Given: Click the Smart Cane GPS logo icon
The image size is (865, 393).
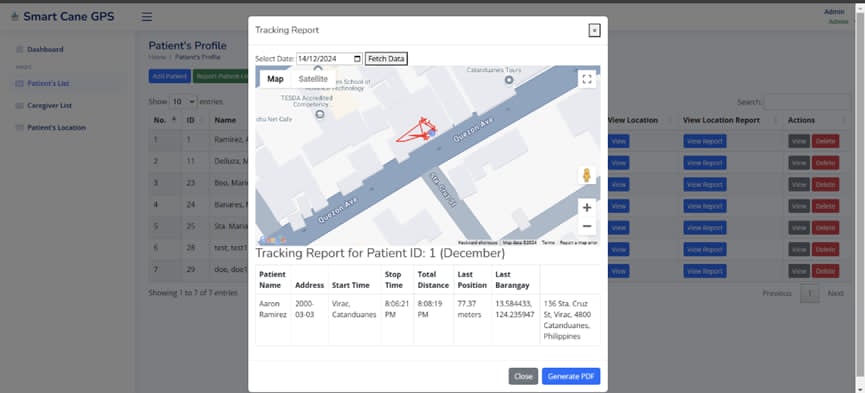Looking at the screenshot, I should click(14, 17).
